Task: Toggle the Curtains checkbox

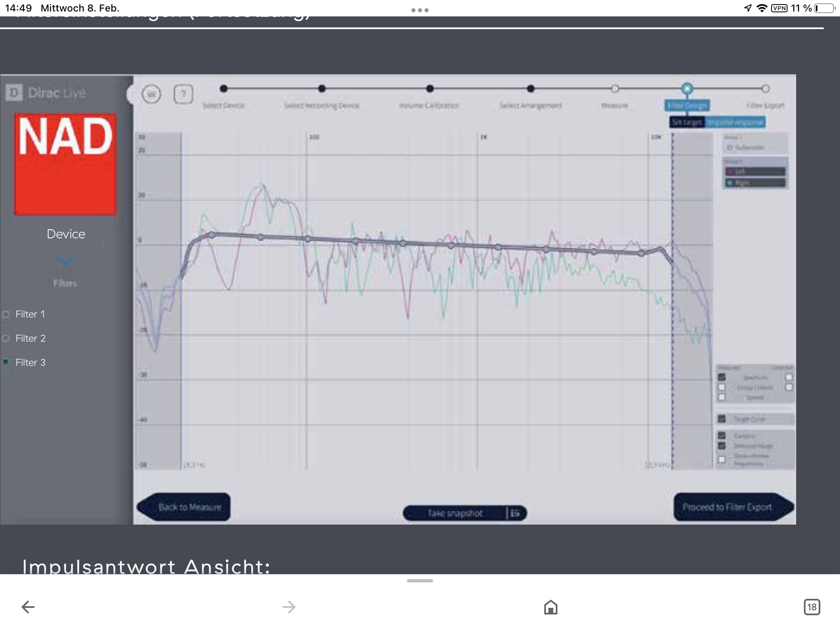Action: point(722,435)
